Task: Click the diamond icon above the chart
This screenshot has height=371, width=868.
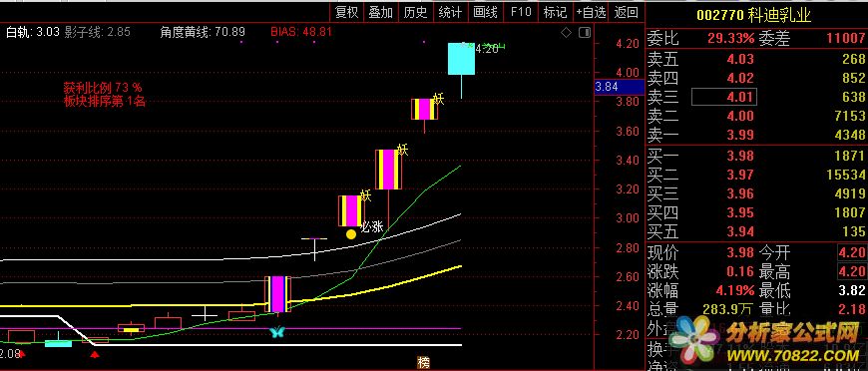Action: click(566, 33)
